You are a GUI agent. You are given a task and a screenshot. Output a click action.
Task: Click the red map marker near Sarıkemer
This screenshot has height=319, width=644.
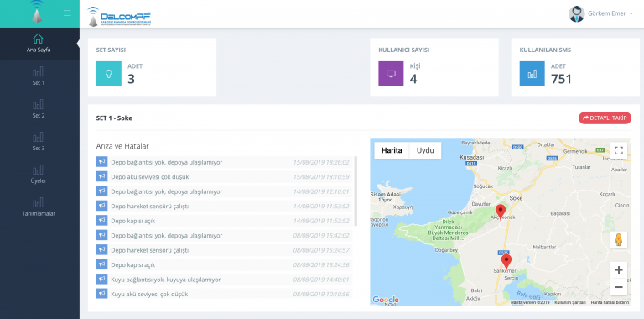pyautogui.click(x=506, y=262)
